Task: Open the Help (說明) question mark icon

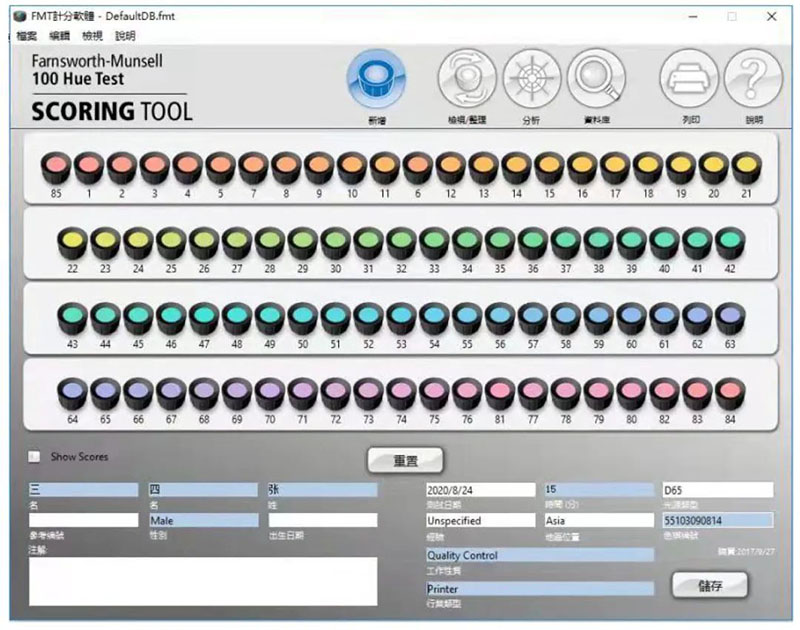Action: [x=753, y=79]
